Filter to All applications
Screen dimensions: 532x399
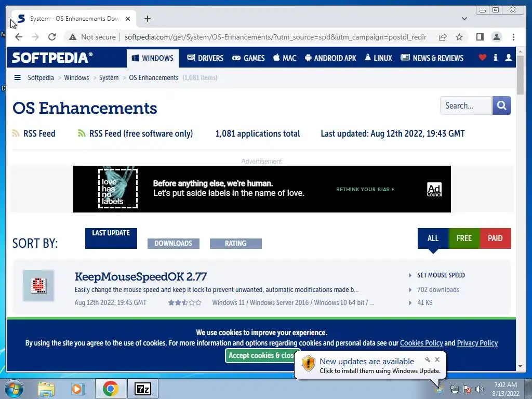[433, 238]
